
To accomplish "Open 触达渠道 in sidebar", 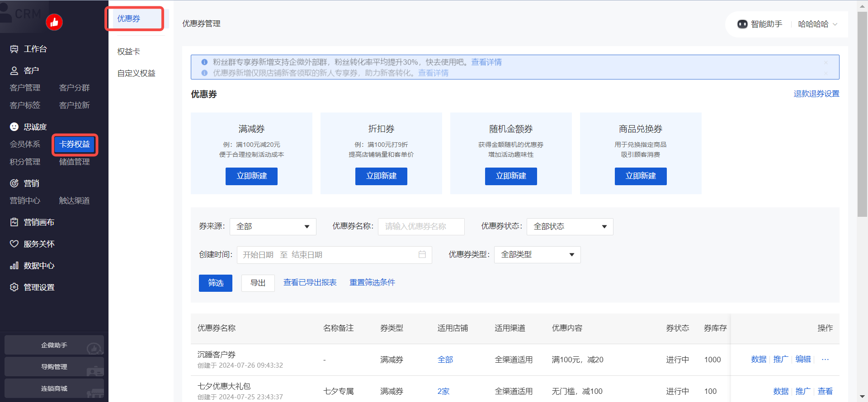I will click(x=75, y=201).
